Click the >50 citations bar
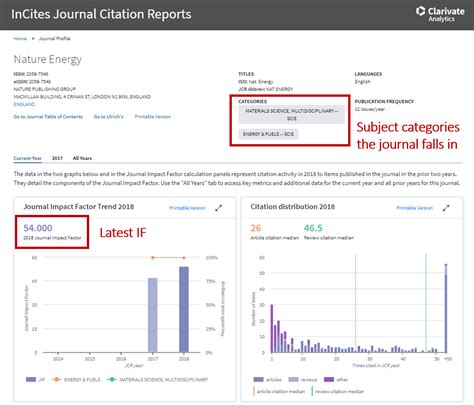The width and height of the screenshot is (474, 405). coord(446,308)
